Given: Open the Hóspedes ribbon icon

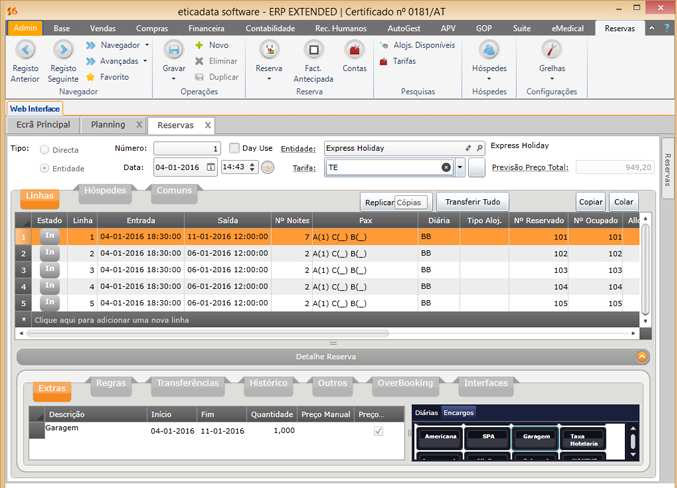Looking at the screenshot, I should 489,49.
